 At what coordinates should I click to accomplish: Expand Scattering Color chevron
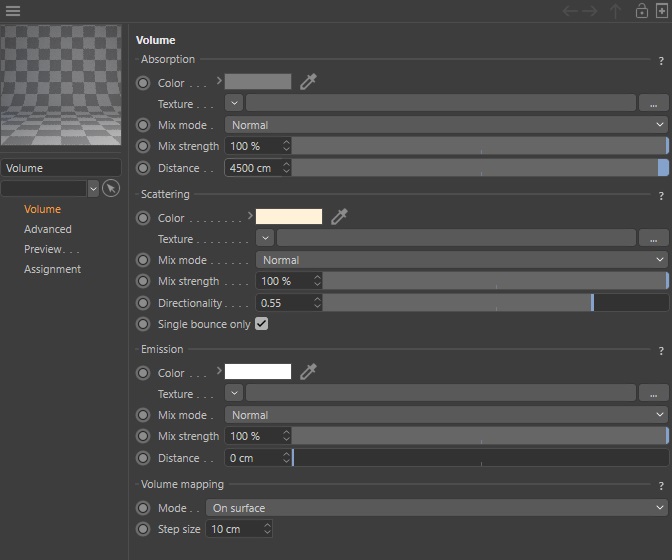tap(250, 216)
